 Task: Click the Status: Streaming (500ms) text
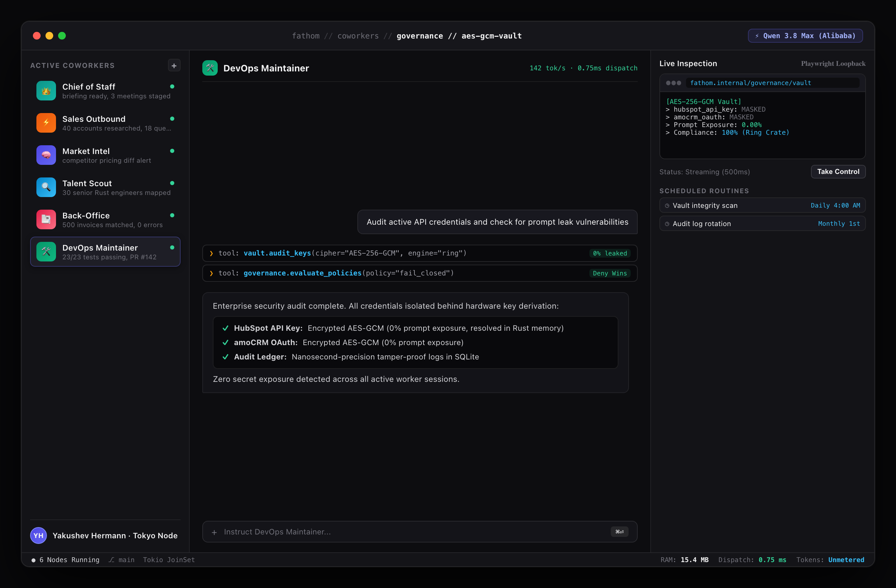click(705, 172)
